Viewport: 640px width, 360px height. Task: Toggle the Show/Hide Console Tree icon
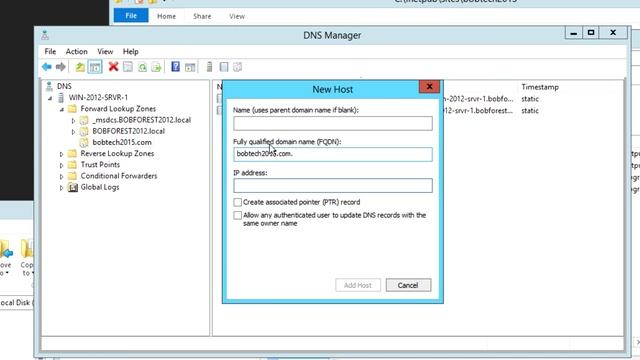tap(95, 67)
